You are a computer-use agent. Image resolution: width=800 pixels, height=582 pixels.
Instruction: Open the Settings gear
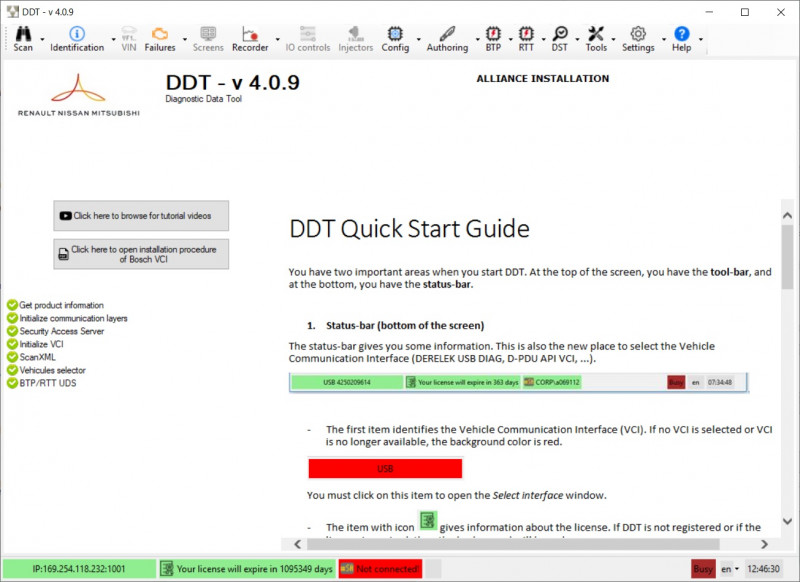point(638,39)
